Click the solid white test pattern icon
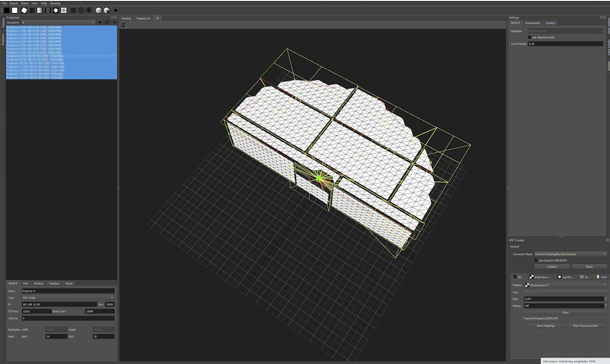 click(15, 10)
